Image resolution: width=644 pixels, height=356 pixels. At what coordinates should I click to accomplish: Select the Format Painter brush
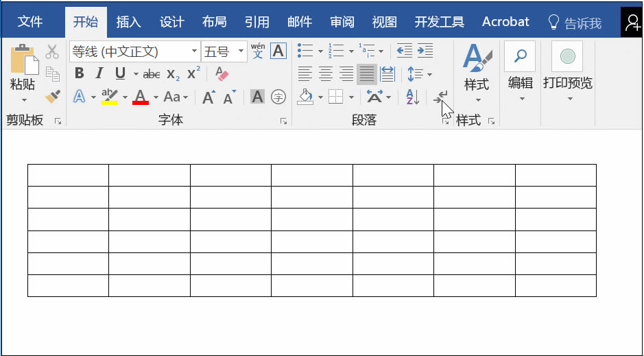pyautogui.click(x=53, y=97)
